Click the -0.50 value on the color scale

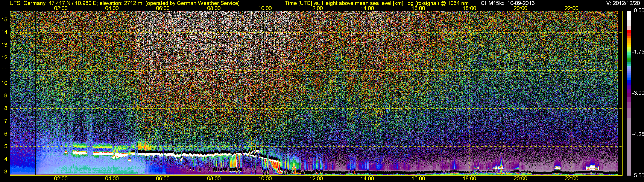(638, 10)
